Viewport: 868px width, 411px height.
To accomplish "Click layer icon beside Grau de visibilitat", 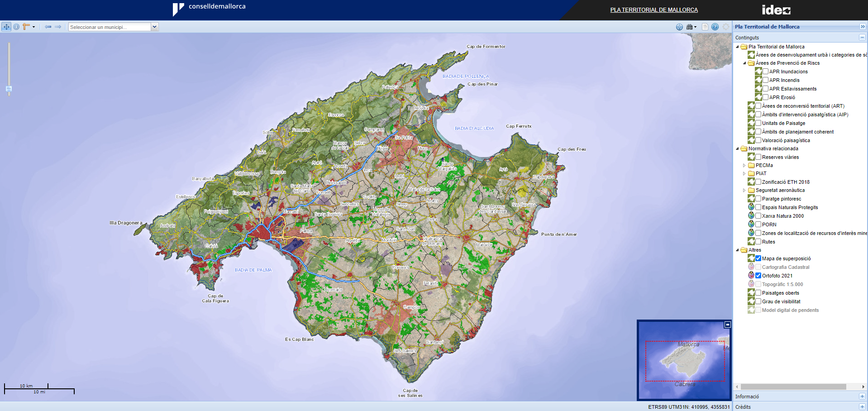I will click(751, 301).
